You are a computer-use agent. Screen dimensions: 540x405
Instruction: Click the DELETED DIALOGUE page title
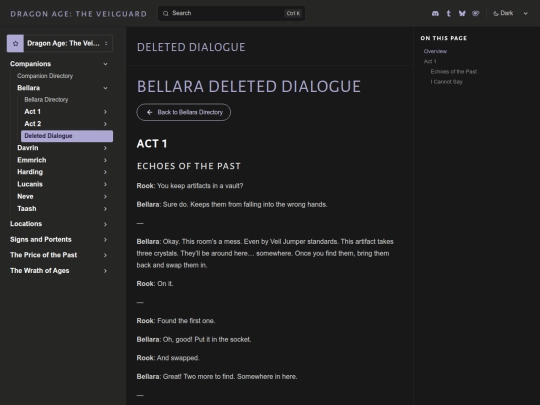(x=191, y=47)
